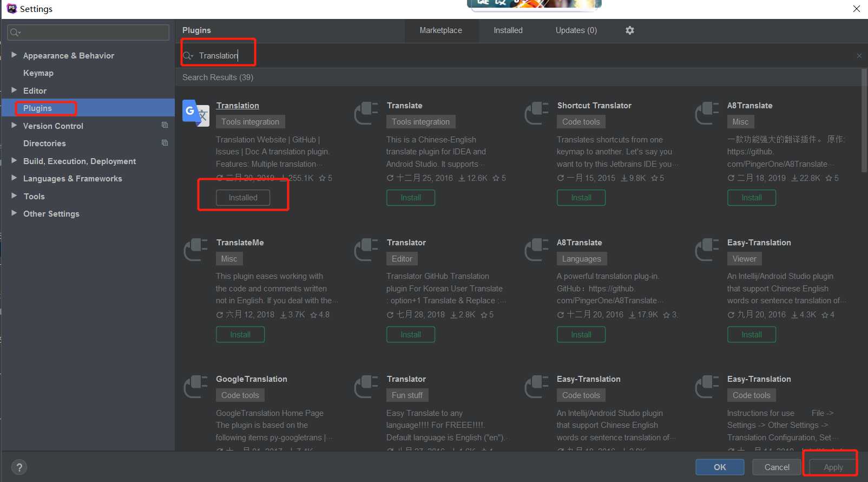Expand Build, Execution, Deployment section
Viewport: 868px width, 482px height.
[x=14, y=160]
